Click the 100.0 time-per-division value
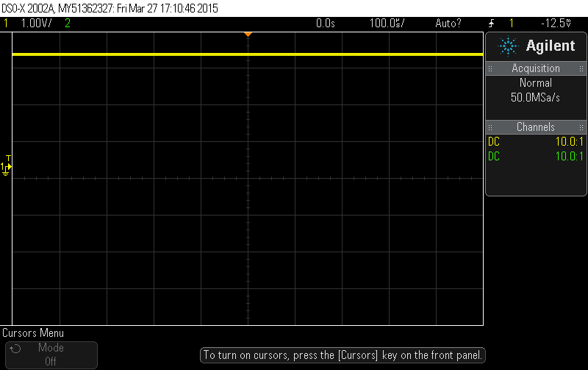Image resolution: width=588 pixels, height=370 pixels. pyautogui.click(x=387, y=24)
